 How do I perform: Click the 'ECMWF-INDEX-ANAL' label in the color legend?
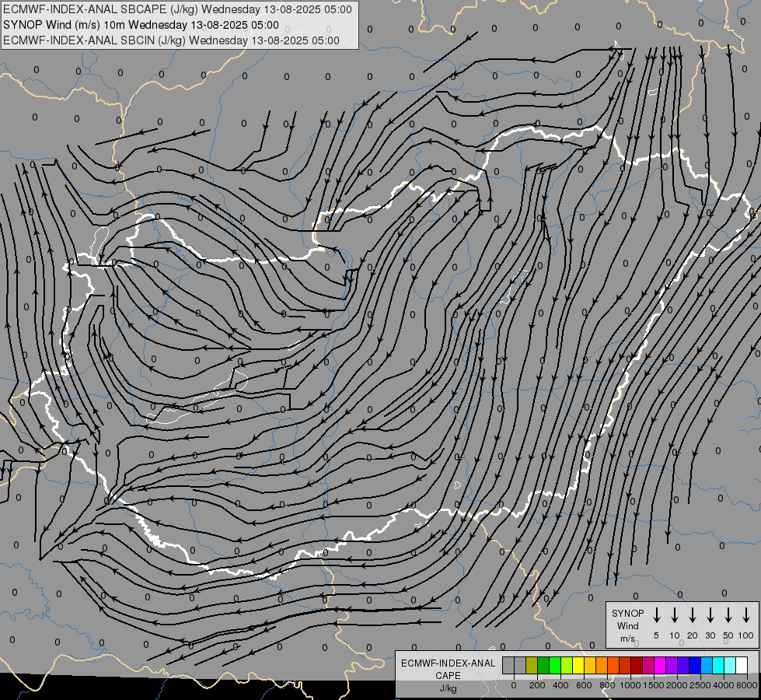pos(448,663)
